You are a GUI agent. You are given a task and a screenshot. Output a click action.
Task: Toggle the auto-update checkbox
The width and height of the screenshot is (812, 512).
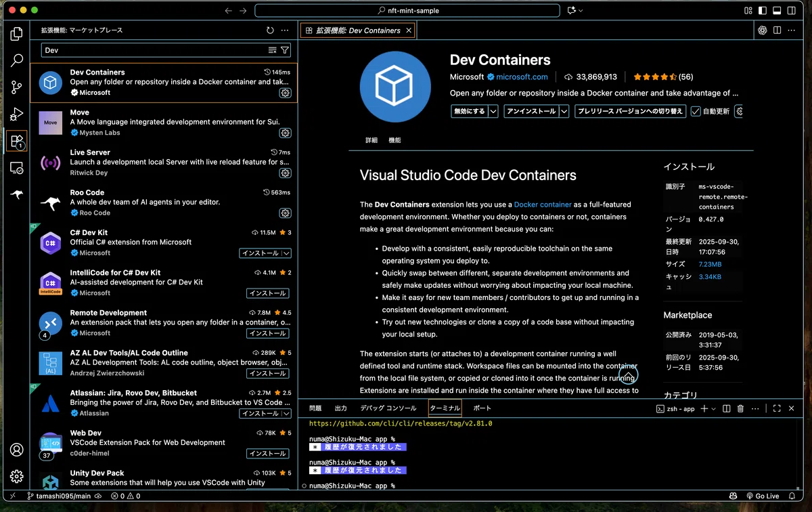696,111
